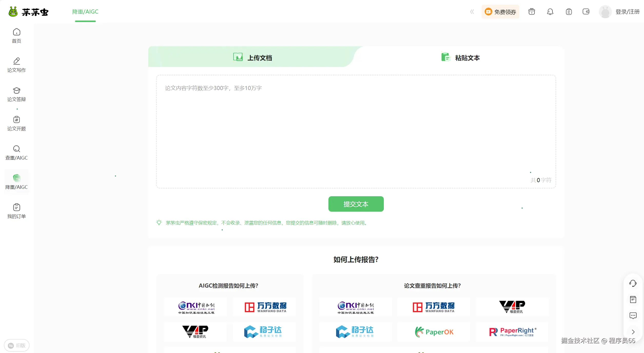Click the notification bell icon
This screenshot has width=644, height=353.
(x=550, y=12)
